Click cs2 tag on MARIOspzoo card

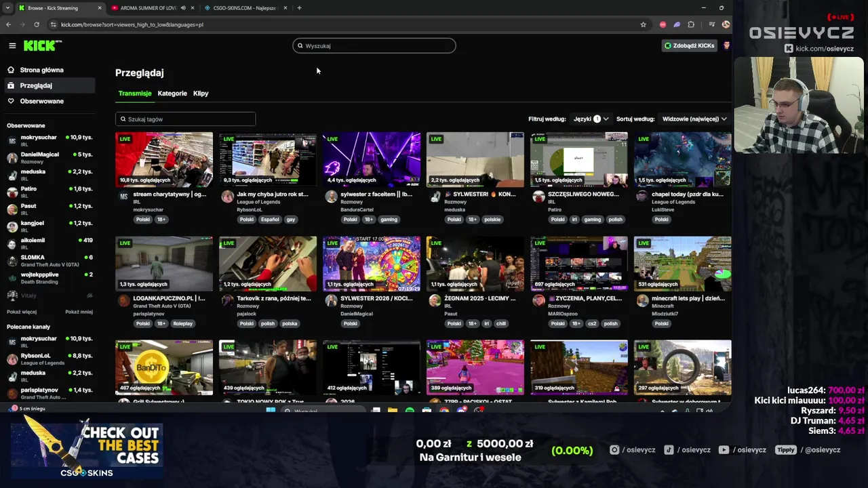click(592, 323)
